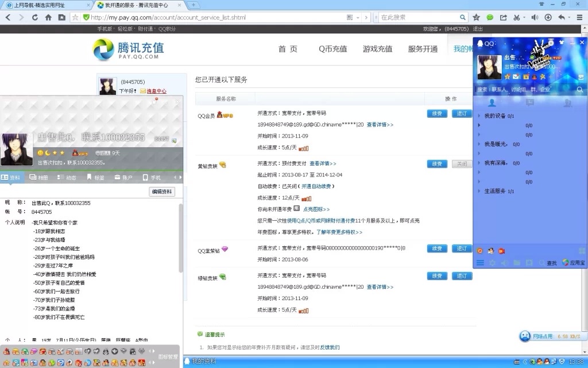Screen dimensions: 588x368
Task: Open browser favorites star icon in toolbar
Action: pyautogui.click(x=476, y=17)
